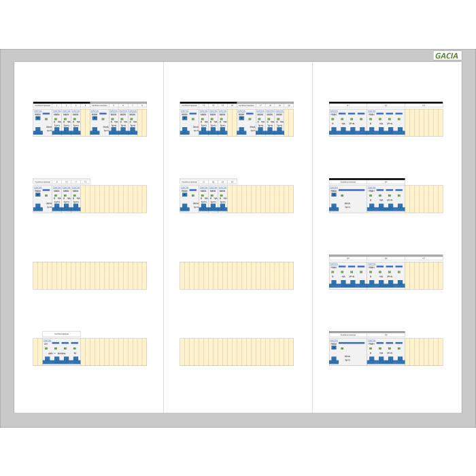Select the K2 label above the breaker
Image resolution: width=476 pixels, height=476 pixels.
[x=386, y=105]
